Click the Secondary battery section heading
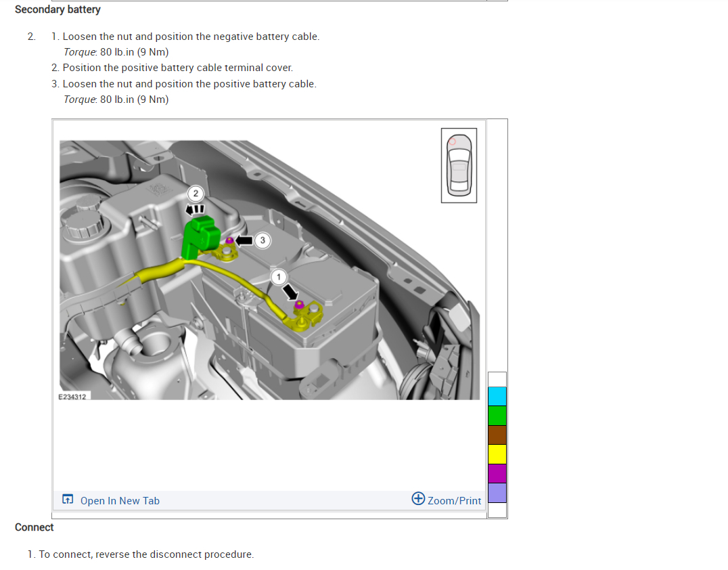This screenshot has width=728, height=570. tap(58, 9)
